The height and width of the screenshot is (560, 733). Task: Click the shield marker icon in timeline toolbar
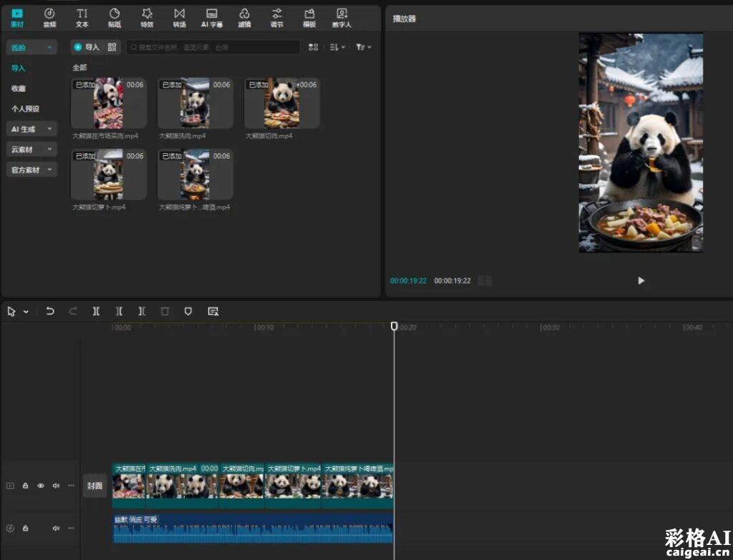188,311
